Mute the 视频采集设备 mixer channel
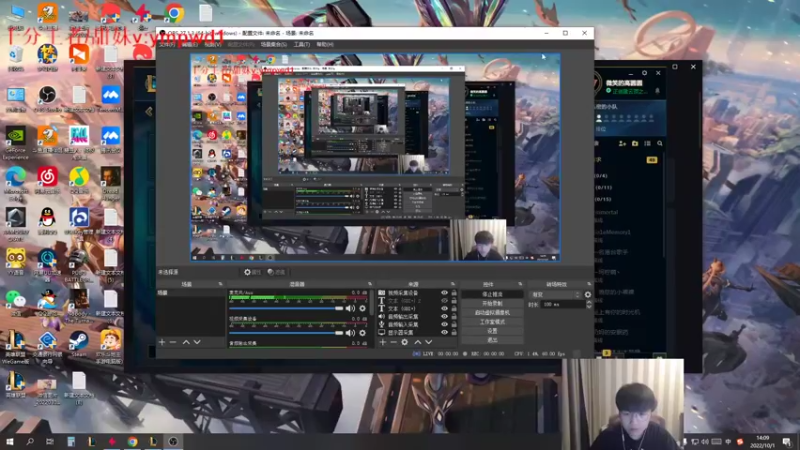Screen dimensions: 800x450 350,333
